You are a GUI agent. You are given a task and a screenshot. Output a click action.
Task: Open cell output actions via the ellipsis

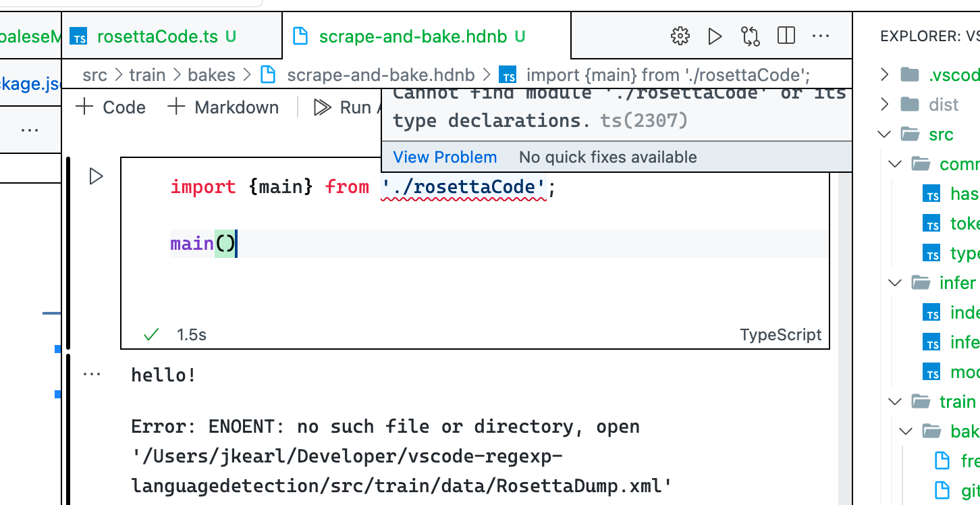point(92,373)
